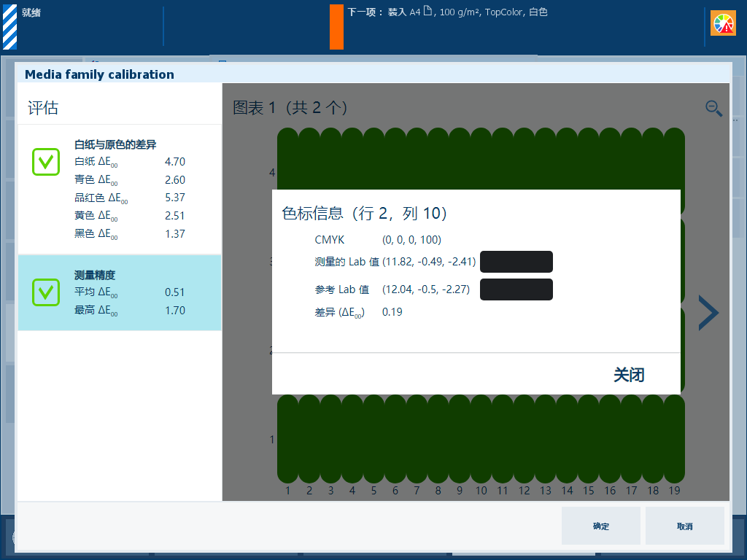747x560 pixels.
Task: Click the 品红色 ΔE value 5.37
Action: click(175, 198)
